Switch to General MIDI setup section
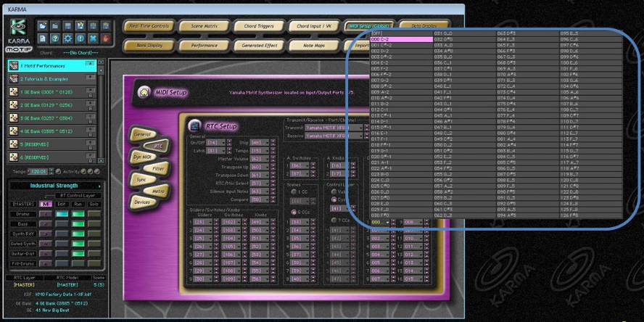Viewport: 644px width, 322px height. coord(143,134)
